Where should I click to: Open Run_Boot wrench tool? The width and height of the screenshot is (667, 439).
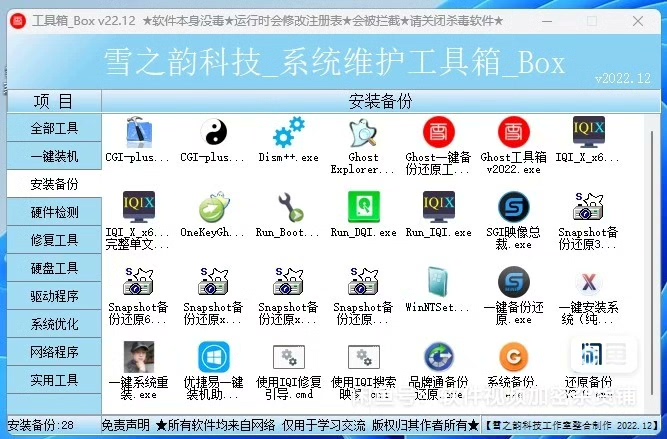point(289,207)
